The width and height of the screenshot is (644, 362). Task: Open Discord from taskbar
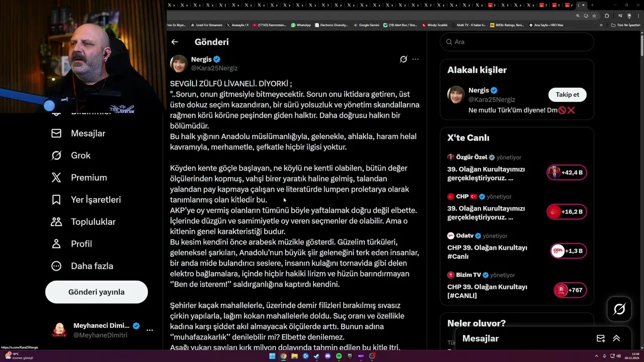tap(328, 356)
